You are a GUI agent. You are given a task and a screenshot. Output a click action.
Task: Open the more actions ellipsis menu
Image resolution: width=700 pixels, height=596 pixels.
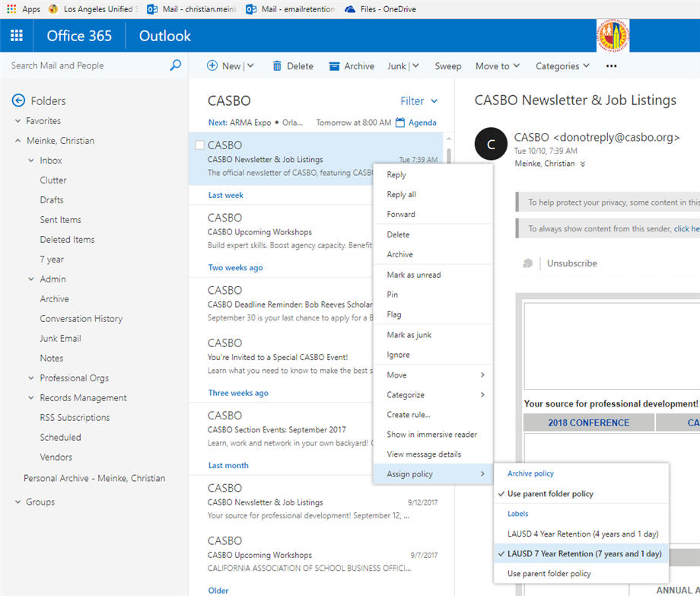611,66
